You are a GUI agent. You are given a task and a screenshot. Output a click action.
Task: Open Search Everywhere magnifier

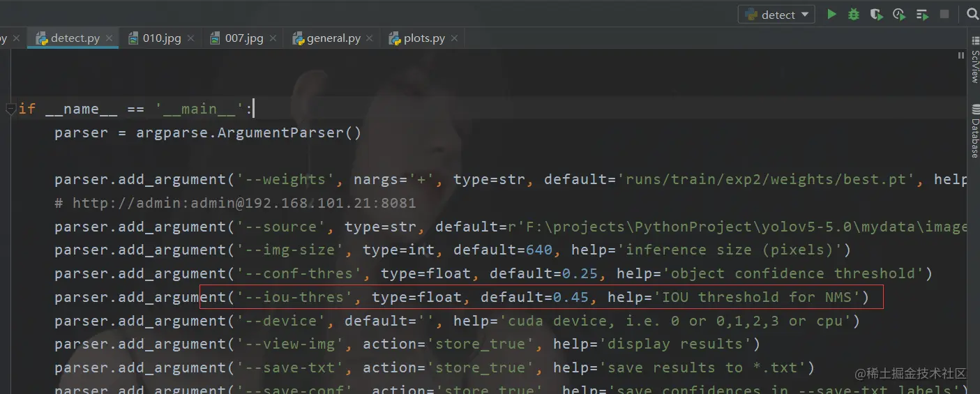(974, 14)
